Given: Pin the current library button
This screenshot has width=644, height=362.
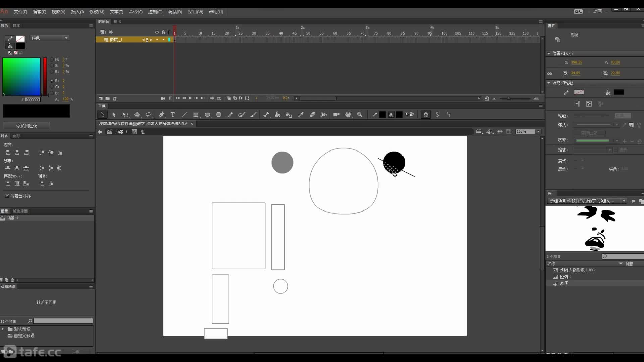Looking at the screenshot, I should coord(633,201).
